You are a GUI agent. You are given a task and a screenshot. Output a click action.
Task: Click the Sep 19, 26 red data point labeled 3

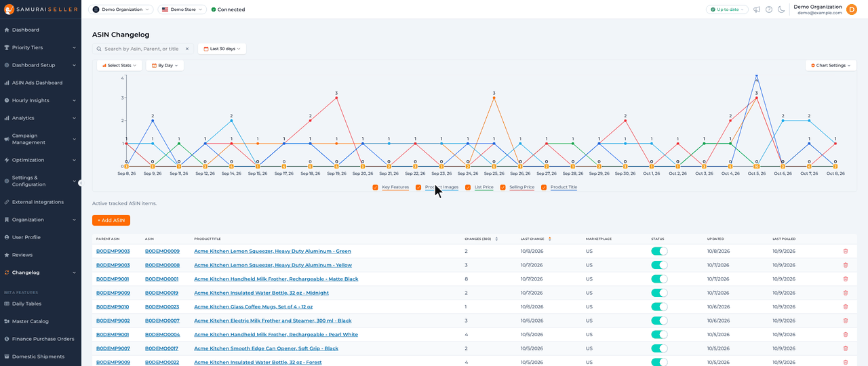[x=336, y=98]
